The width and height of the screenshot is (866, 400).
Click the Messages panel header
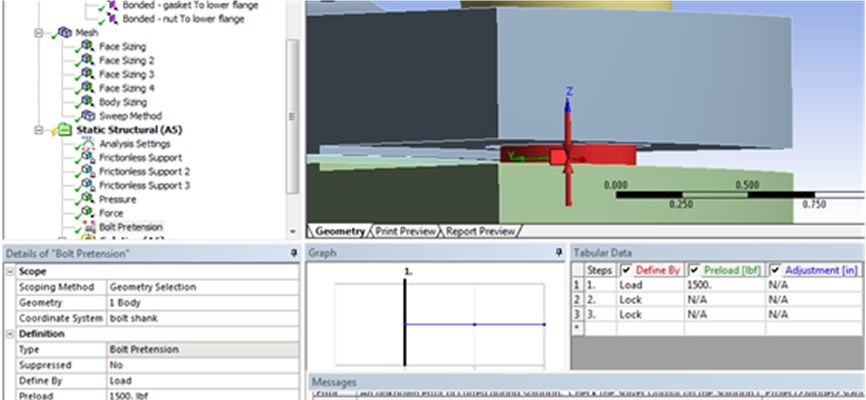click(x=586, y=382)
